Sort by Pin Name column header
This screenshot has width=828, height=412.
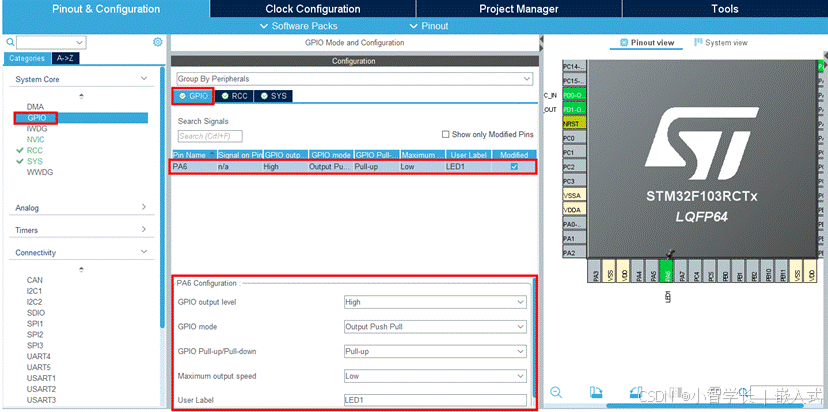coord(194,155)
